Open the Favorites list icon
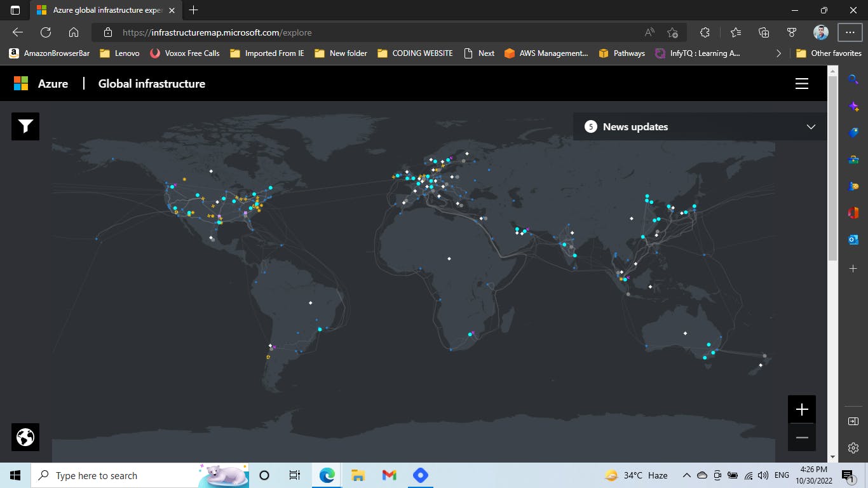 (x=736, y=32)
